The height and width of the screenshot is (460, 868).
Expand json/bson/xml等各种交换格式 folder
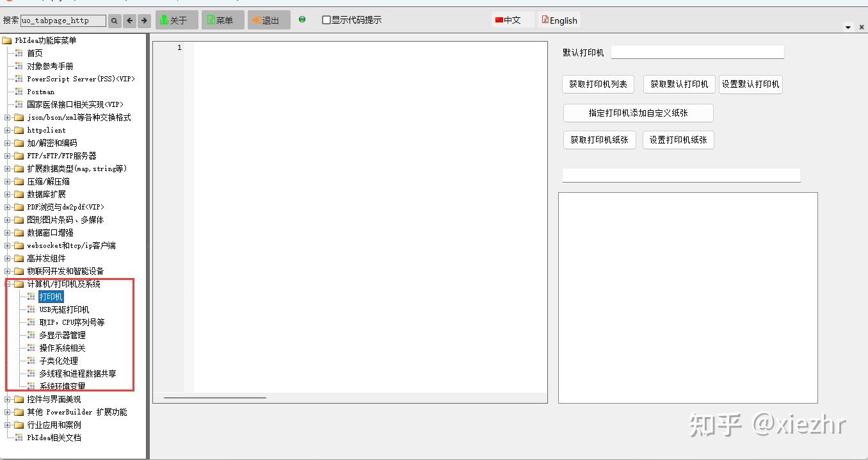(8, 117)
